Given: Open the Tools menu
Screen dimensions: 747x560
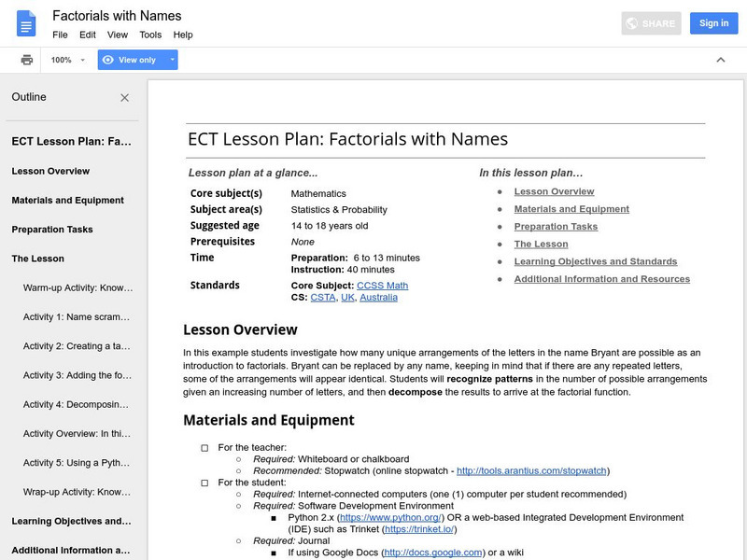Looking at the screenshot, I should 150,35.
